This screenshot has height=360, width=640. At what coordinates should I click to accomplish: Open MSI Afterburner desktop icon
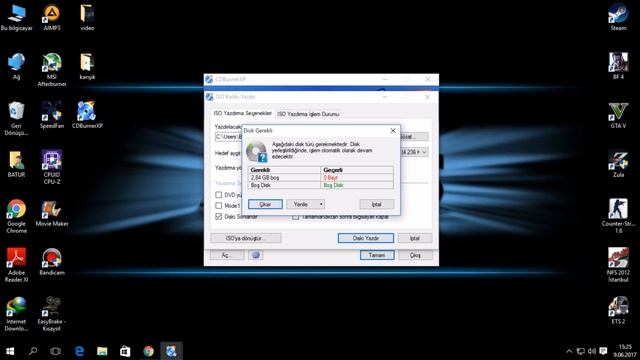coord(52,70)
